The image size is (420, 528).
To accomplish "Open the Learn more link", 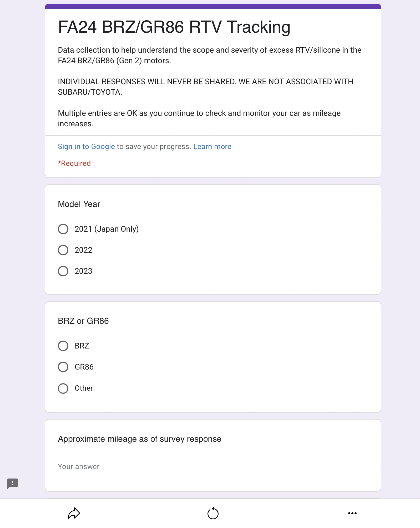I will click(212, 147).
